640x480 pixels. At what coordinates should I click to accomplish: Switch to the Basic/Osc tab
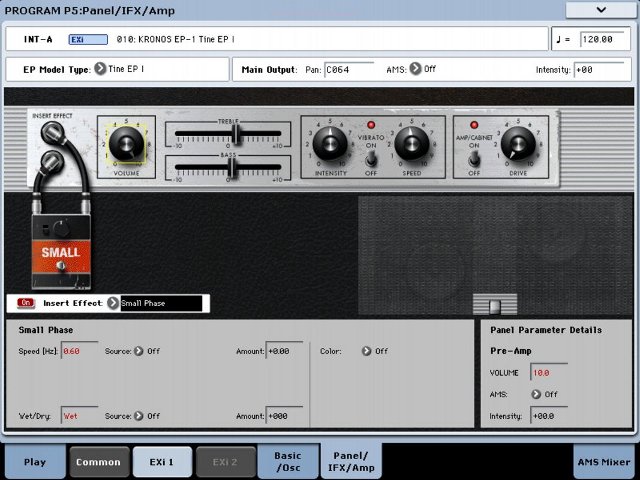click(287, 461)
